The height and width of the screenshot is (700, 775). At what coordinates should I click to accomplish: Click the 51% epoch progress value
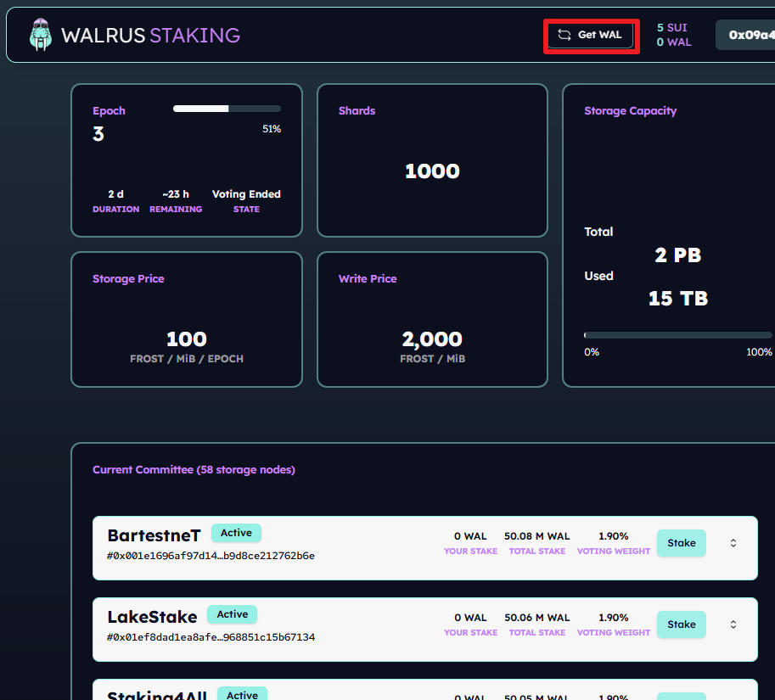[272, 129]
